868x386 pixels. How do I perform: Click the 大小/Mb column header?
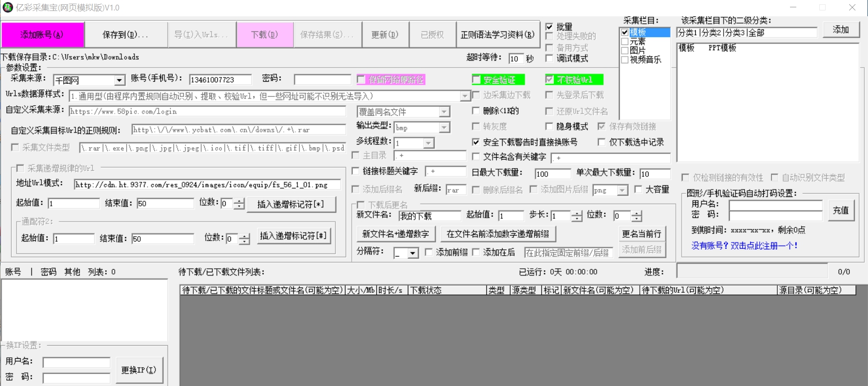point(360,290)
